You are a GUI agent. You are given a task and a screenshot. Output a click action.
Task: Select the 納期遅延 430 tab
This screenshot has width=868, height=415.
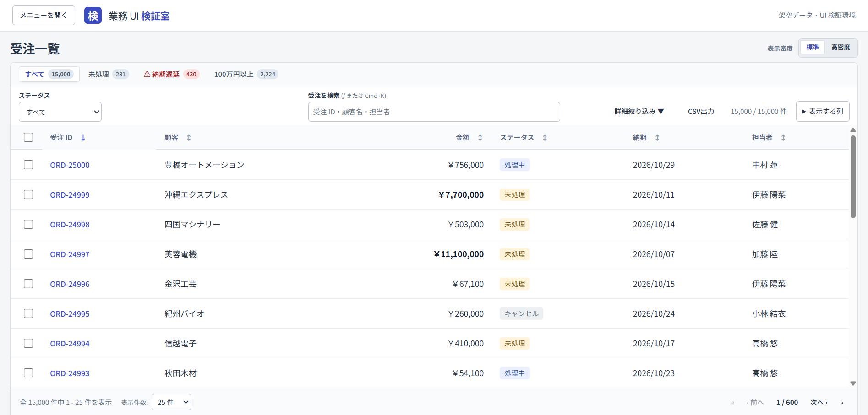click(171, 74)
